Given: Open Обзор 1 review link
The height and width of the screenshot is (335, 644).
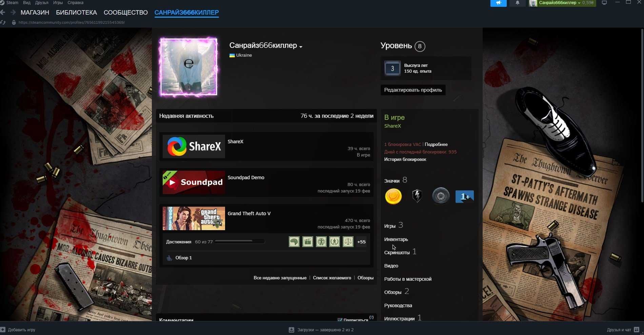Looking at the screenshot, I should (x=184, y=258).
